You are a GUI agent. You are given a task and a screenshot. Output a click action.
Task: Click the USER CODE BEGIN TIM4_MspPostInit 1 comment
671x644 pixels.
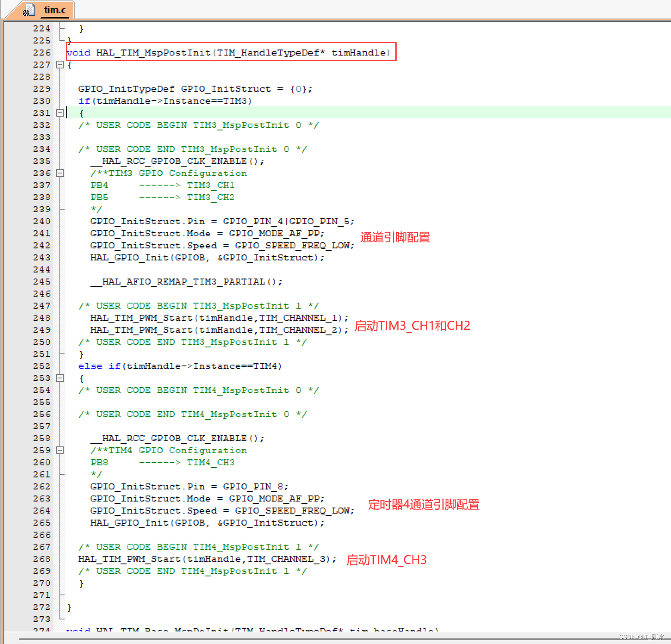click(199, 547)
